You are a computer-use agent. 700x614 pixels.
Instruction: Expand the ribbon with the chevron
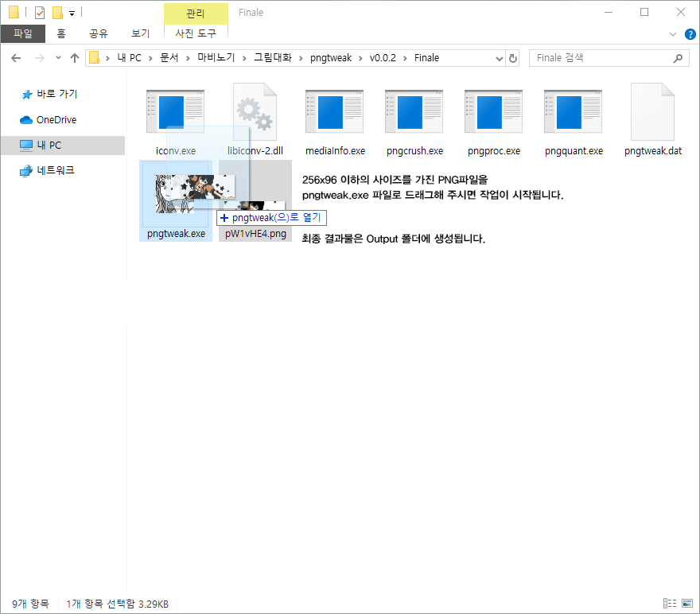pos(673,34)
